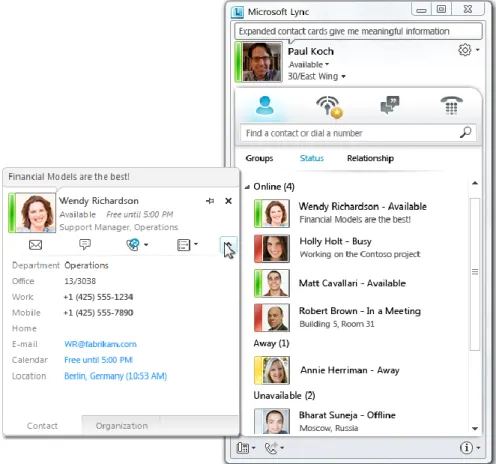Screen dimensions: 496x464
Task: Open call options dropdown in contact card
Action: coord(146,245)
